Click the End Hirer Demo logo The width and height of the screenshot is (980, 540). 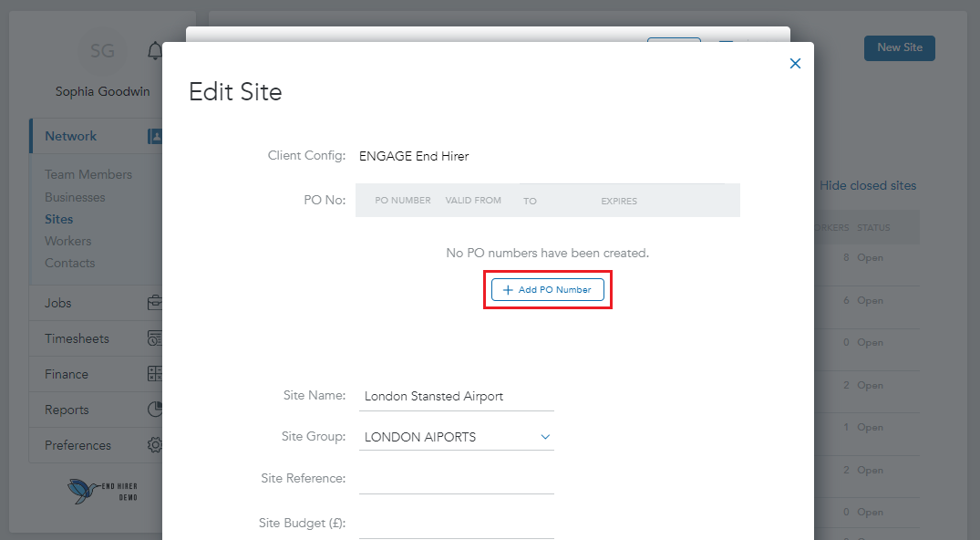(102, 491)
